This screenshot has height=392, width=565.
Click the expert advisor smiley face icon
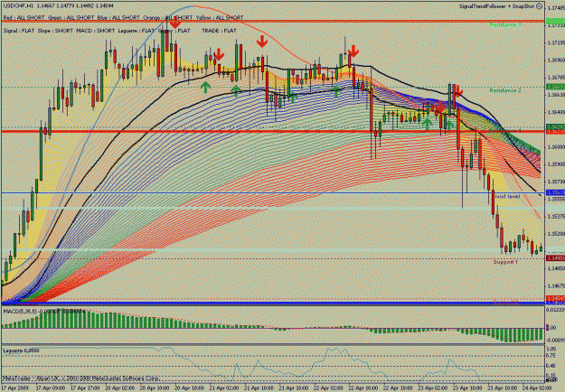(539, 6)
